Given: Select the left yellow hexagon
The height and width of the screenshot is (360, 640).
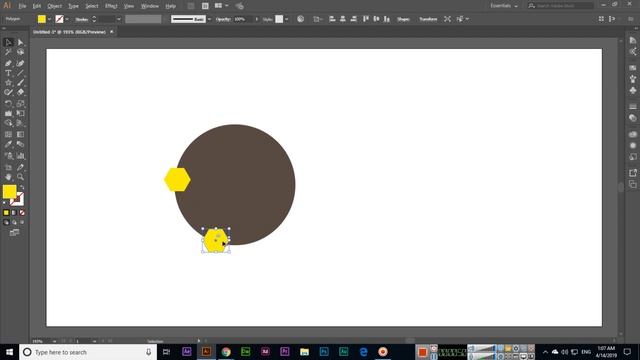Looking at the screenshot, I should click(177, 180).
